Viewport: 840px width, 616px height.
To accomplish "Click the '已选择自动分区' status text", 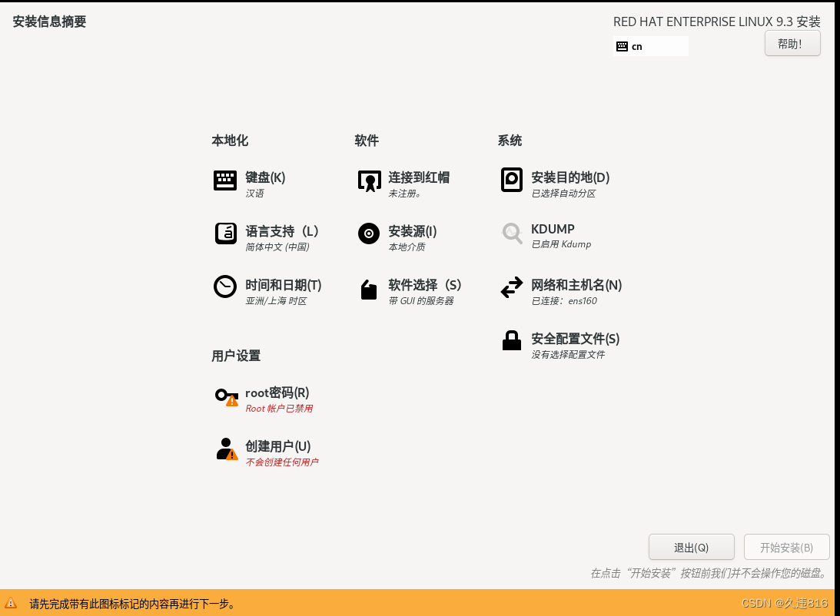I will point(563,194).
